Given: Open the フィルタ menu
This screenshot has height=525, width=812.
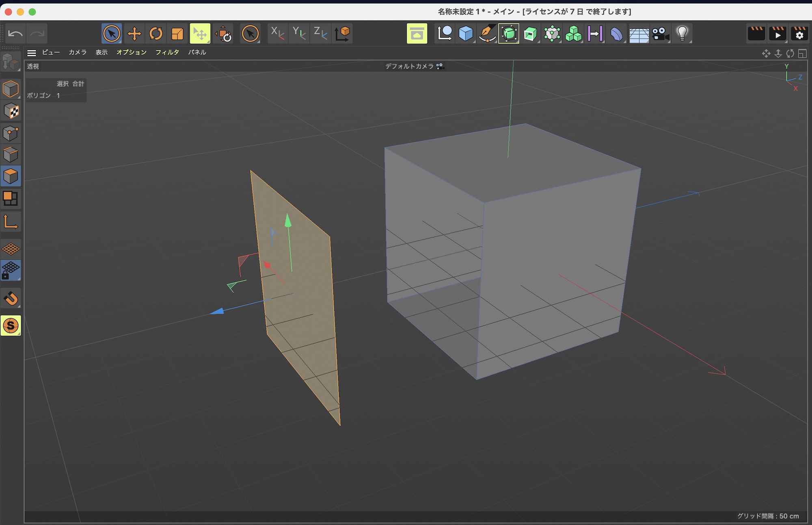Looking at the screenshot, I should (167, 52).
